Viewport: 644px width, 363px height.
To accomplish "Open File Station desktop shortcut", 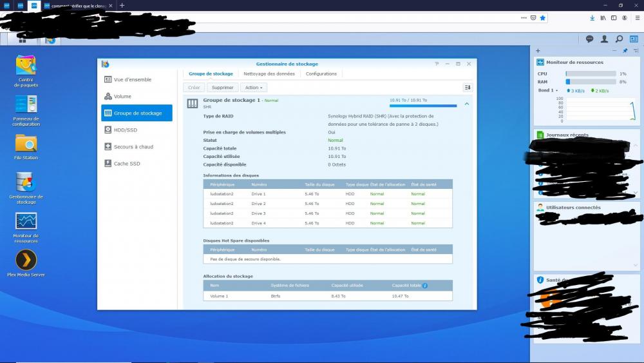I will (26, 143).
